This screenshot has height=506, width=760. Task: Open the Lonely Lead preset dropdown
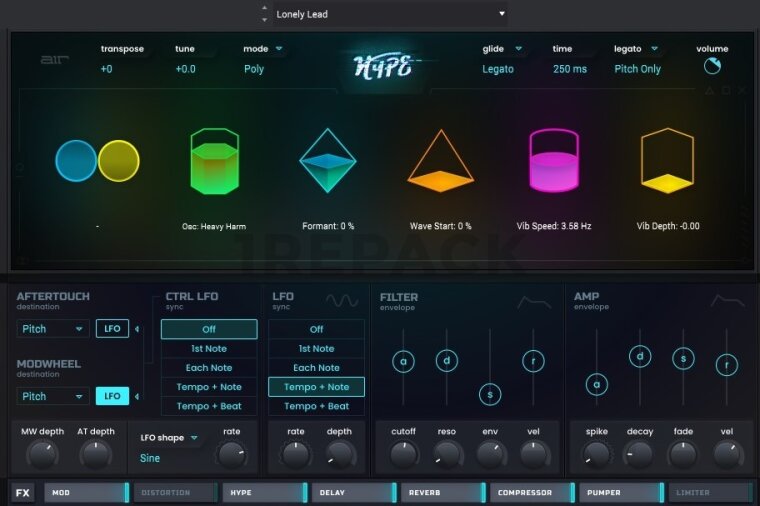(389, 14)
